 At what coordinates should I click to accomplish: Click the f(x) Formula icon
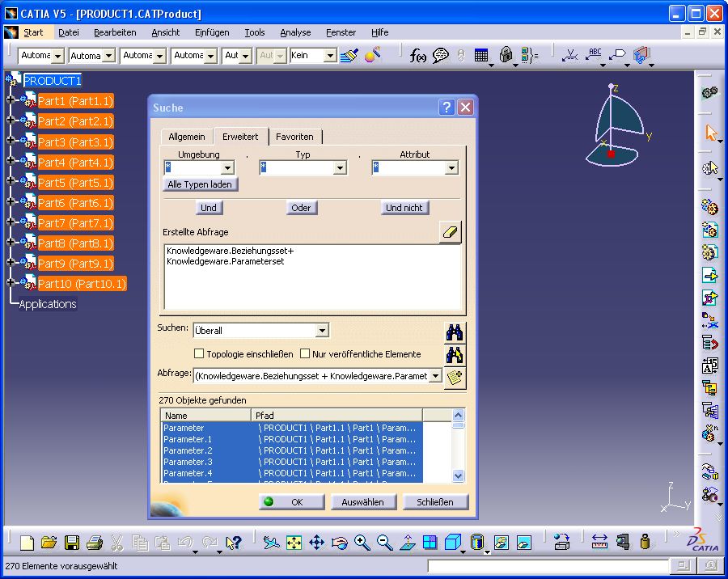pyautogui.click(x=417, y=56)
